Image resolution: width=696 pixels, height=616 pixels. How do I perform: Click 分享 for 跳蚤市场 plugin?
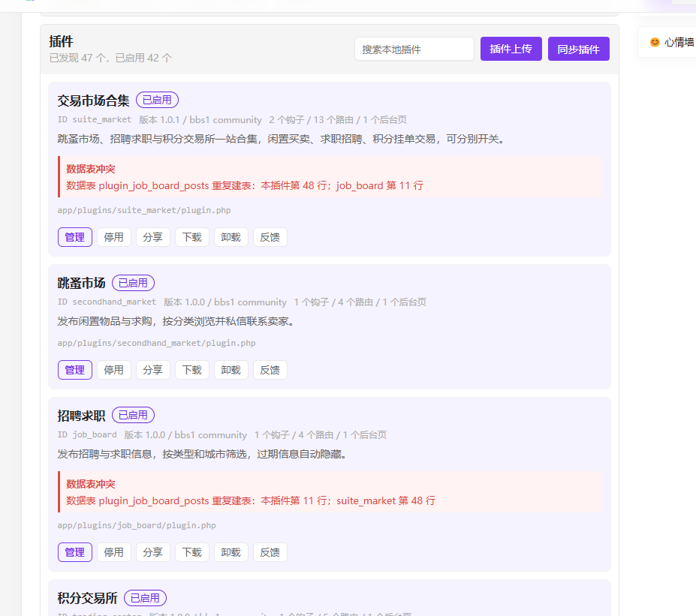(152, 370)
